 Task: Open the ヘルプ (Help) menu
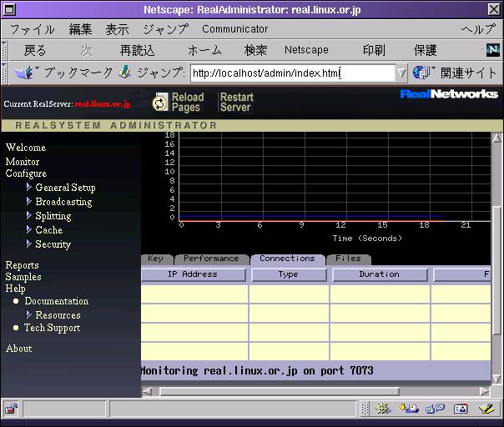tap(478, 29)
